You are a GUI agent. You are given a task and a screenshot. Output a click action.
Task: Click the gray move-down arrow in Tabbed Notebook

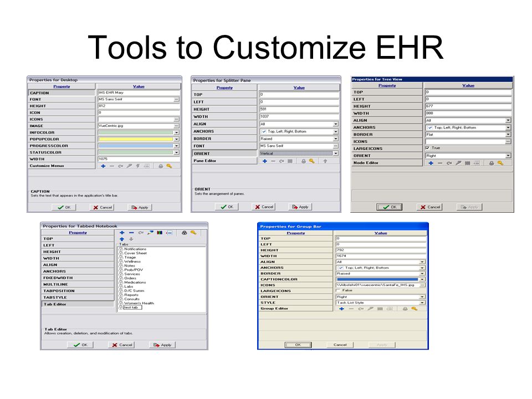(131, 239)
